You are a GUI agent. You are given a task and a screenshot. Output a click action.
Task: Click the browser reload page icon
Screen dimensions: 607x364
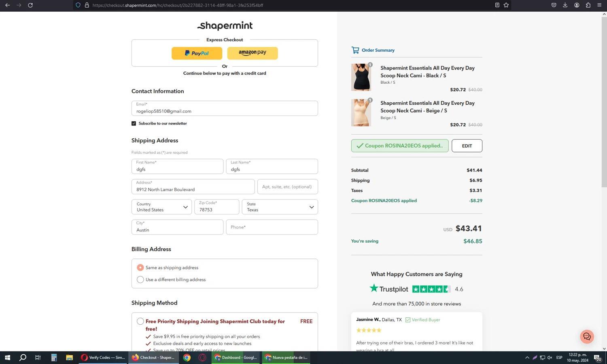(30, 5)
